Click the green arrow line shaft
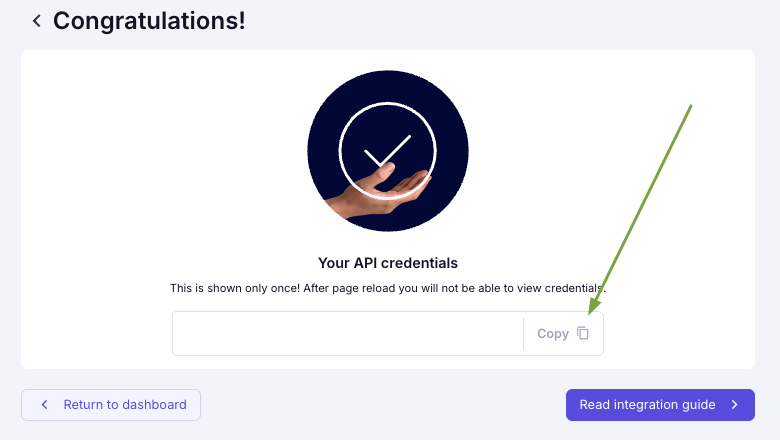This screenshot has height=440, width=780. (644, 204)
